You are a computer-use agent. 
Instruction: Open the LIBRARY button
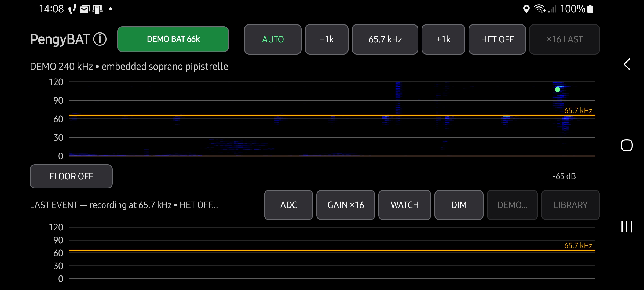[x=570, y=205]
